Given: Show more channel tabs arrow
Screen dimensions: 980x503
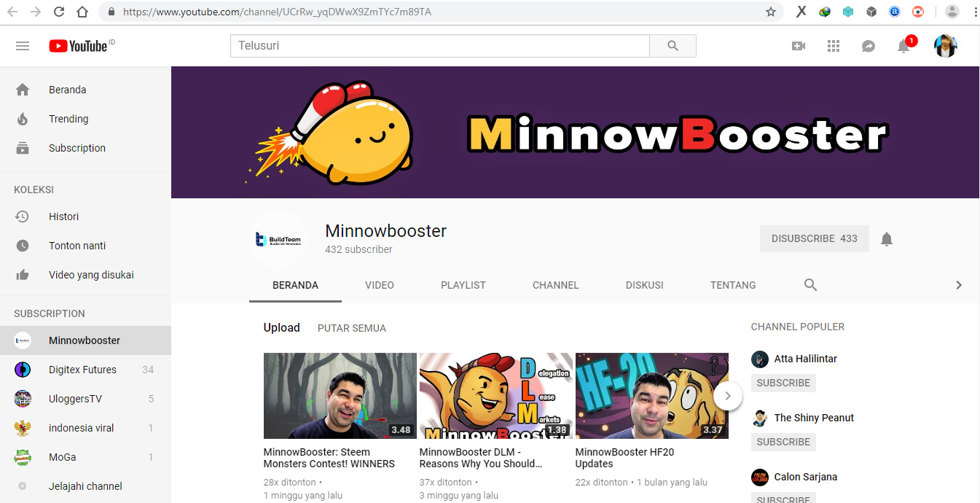Looking at the screenshot, I should 959,285.
